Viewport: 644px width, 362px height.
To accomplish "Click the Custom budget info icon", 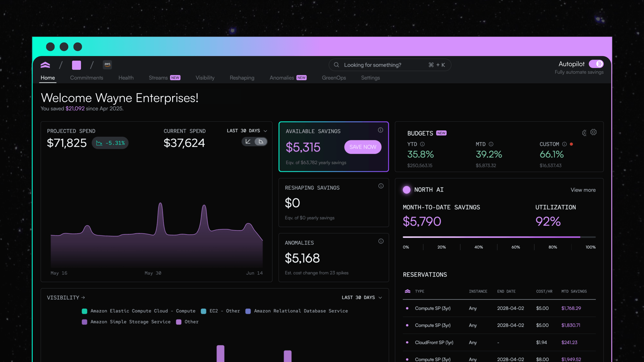I will click(564, 144).
